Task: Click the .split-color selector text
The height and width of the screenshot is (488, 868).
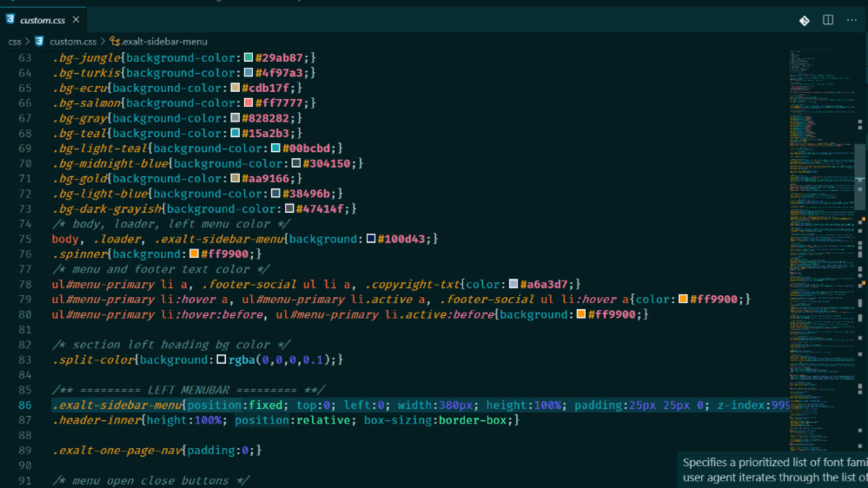Action: [93, 360]
